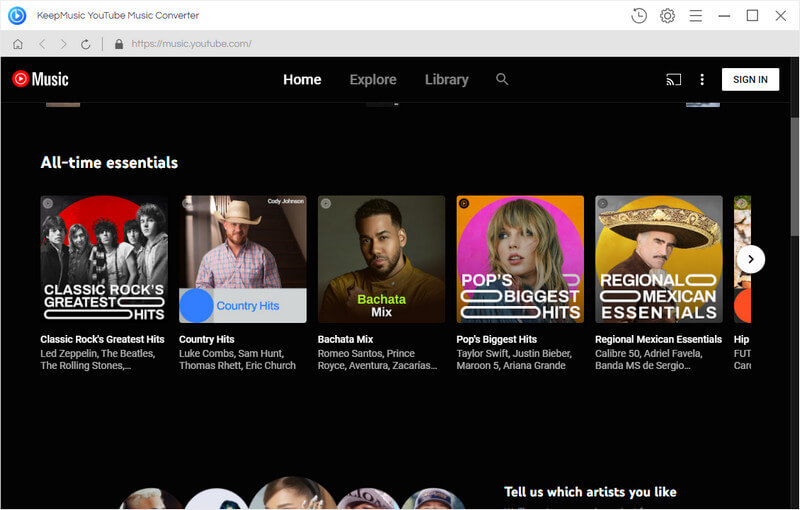
Task: Open Pop's Biggest Hits title link
Action: tap(496, 339)
